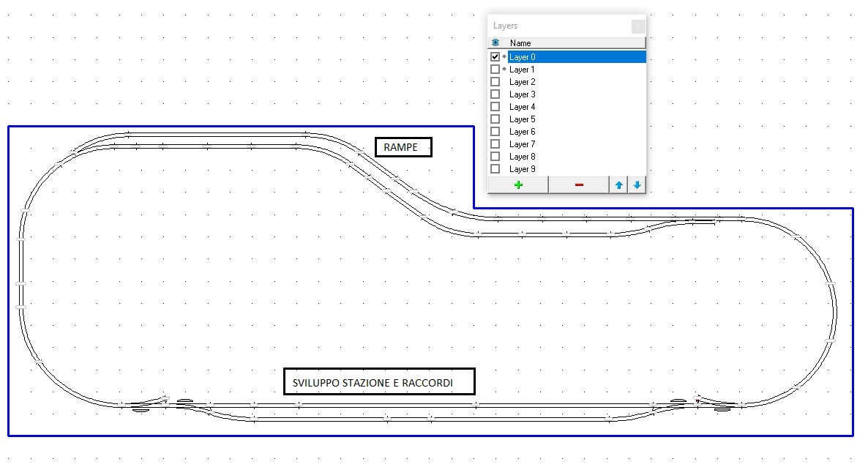Click the Name column header
This screenshot has width=868, height=470.
(520, 43)
